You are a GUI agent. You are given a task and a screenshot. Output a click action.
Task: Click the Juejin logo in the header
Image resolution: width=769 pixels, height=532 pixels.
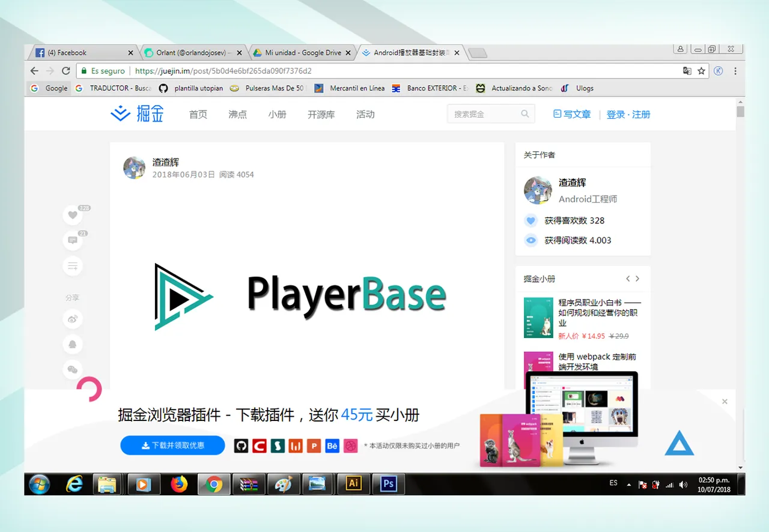click(138, 114)
